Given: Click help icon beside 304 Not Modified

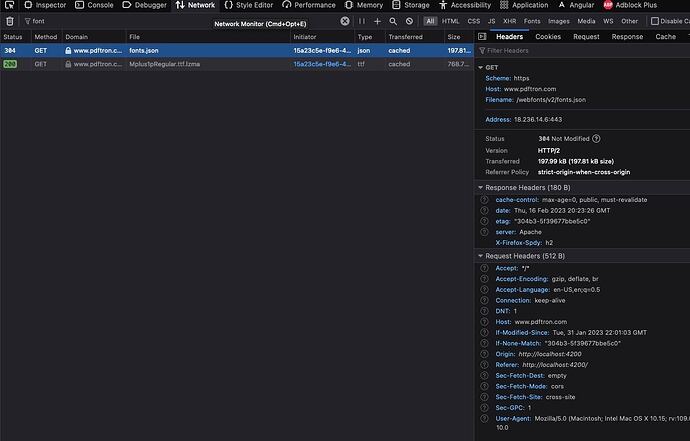Looking at the screenshot, I should [x=595, y=138].
